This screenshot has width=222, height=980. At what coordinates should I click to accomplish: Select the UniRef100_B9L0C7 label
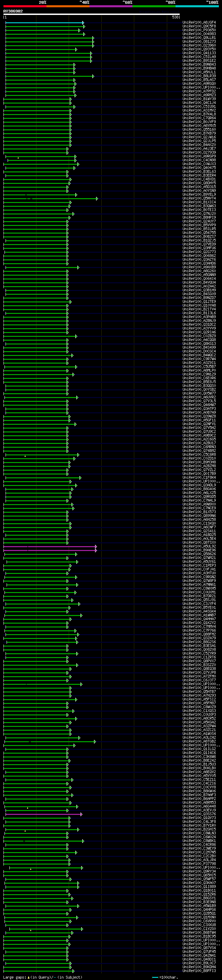click(199, 963)
